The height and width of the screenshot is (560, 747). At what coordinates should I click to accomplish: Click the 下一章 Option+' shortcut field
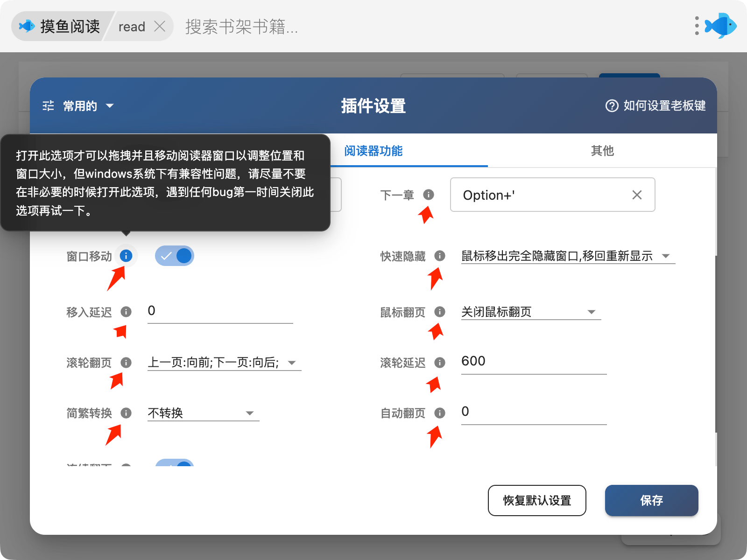pos(553,195)
